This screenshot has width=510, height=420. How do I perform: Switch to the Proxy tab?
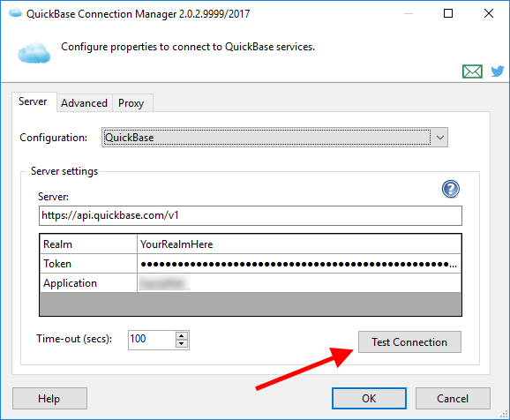coord(131,103)
